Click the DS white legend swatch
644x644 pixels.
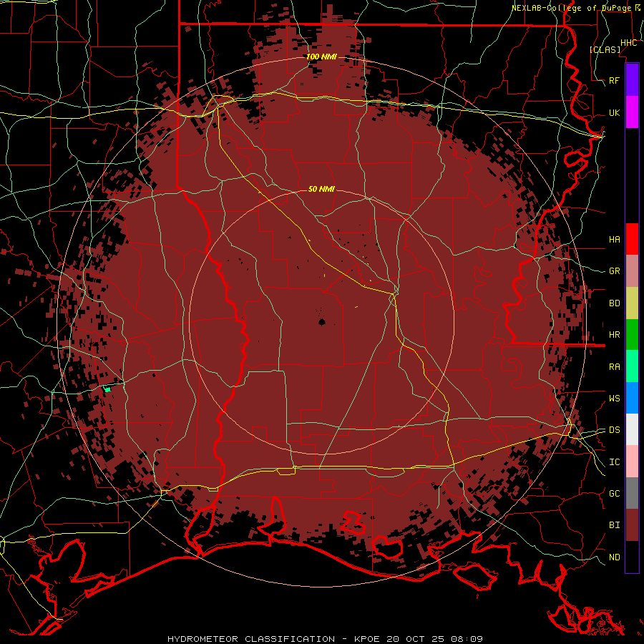tap(632, 429)
